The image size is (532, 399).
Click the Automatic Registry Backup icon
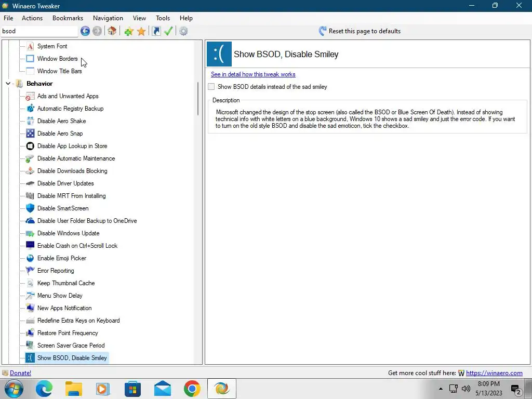pos(30,109)
